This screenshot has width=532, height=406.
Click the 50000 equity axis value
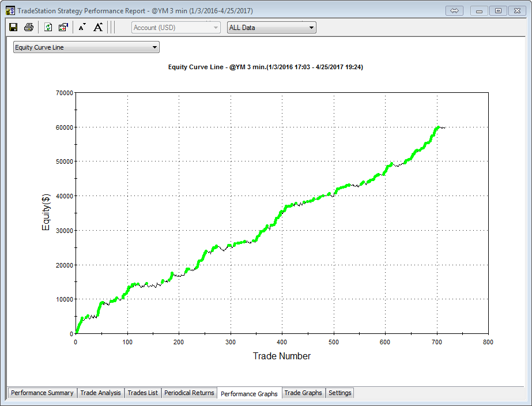(x=65, y=161)
